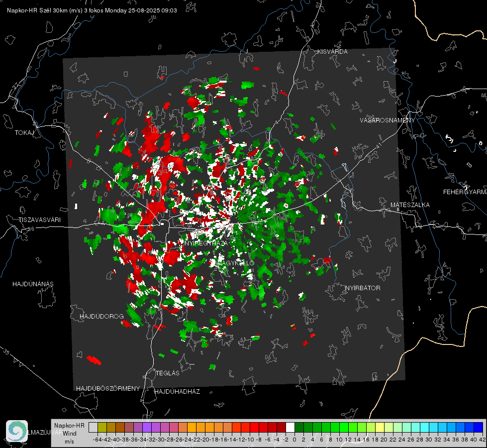Click the header text 'Napkor-HR Szél 30km (m/s)'

[45, 10]
